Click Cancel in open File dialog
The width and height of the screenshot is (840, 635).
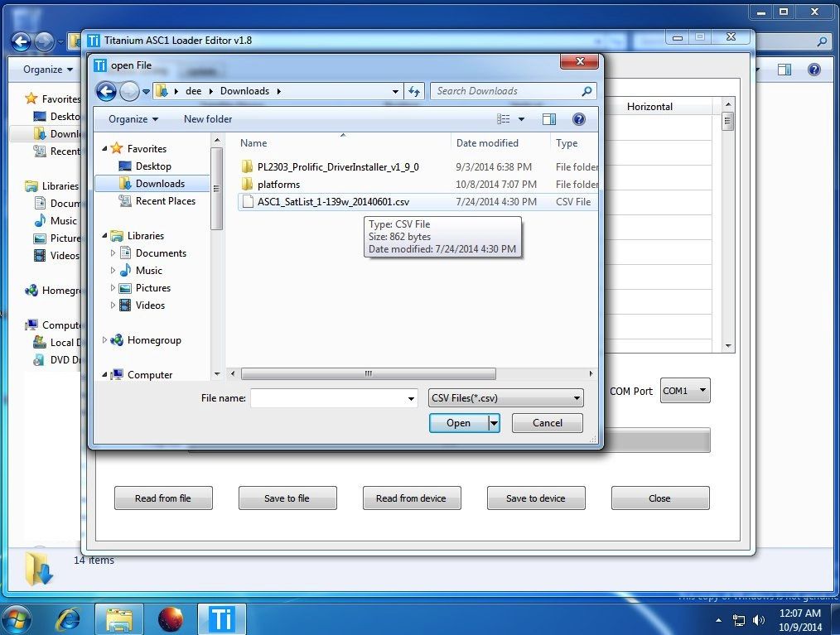click(547, 423)
